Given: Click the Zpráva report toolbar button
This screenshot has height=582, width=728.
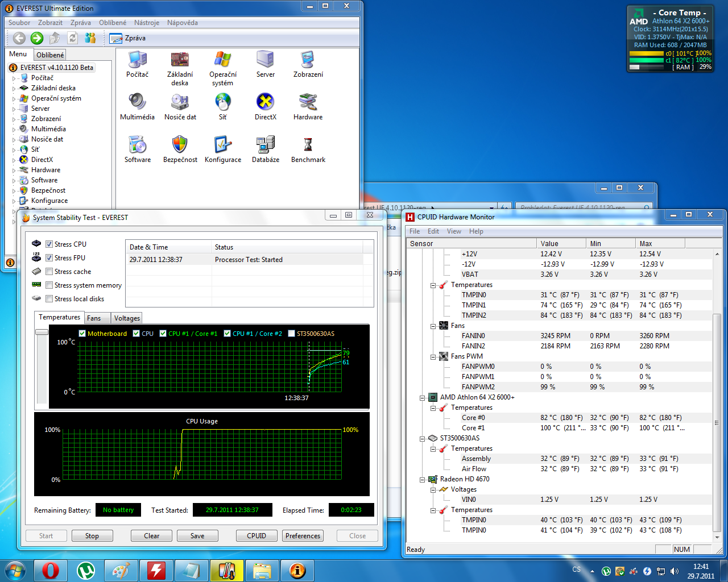Looking at the screenshot, I should pos(127,38).
